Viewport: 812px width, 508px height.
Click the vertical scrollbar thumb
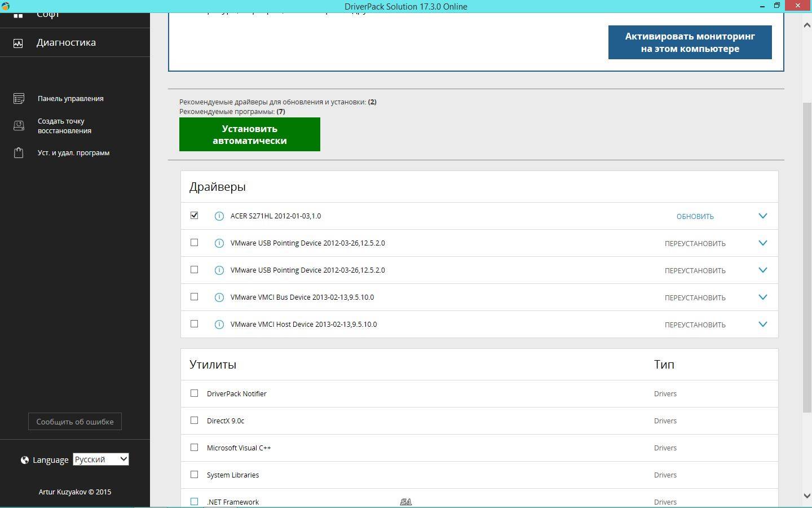[807, 257]
